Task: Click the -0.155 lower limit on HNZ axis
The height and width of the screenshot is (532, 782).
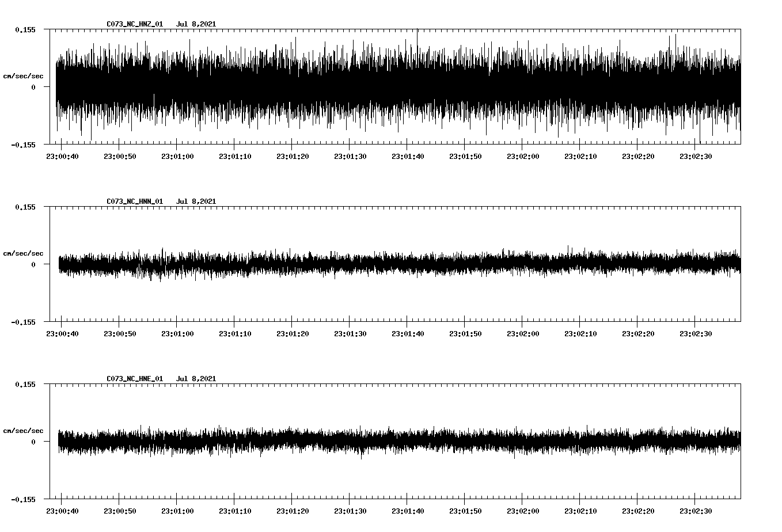Action: point(23,145)
